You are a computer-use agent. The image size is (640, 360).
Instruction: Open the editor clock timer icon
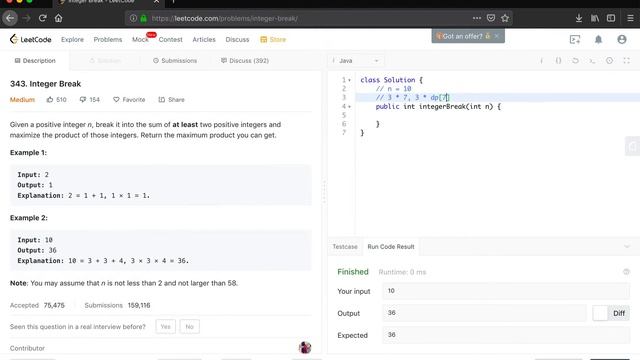point(609,60)
